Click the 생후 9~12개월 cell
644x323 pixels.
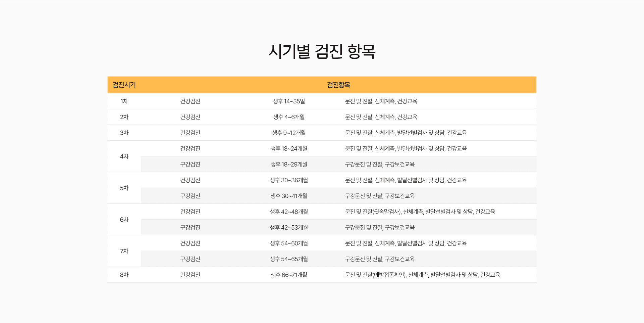pos(289,133)
